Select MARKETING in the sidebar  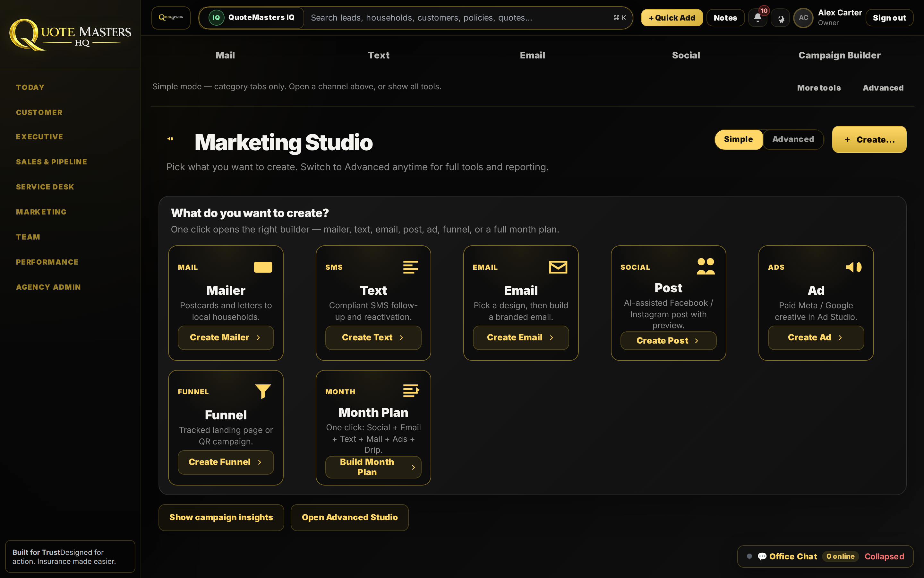(x=41, y=212)
